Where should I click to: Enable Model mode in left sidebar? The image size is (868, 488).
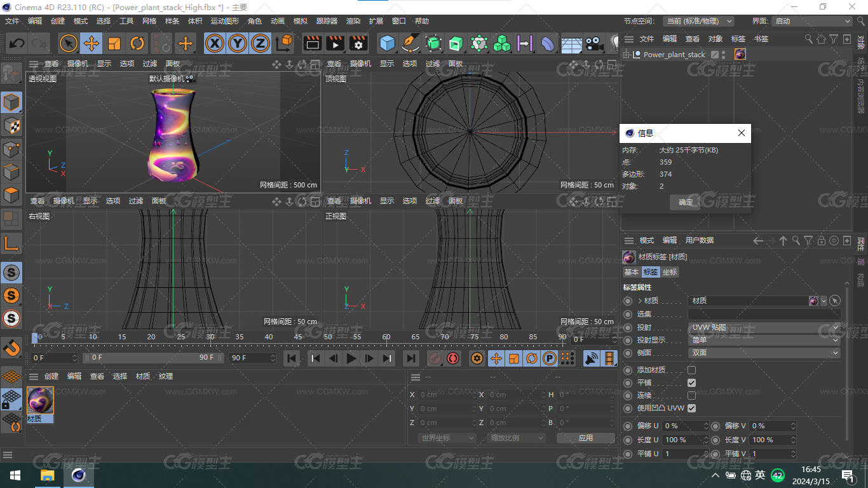point(12,102)
